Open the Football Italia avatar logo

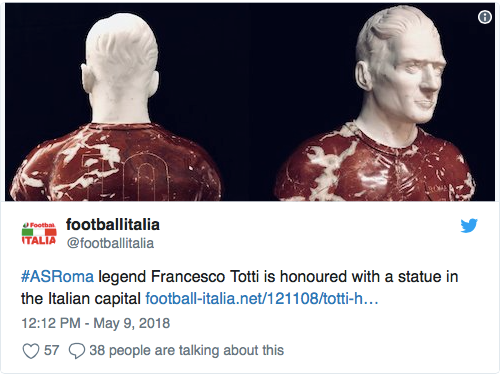tap(39, 233)
